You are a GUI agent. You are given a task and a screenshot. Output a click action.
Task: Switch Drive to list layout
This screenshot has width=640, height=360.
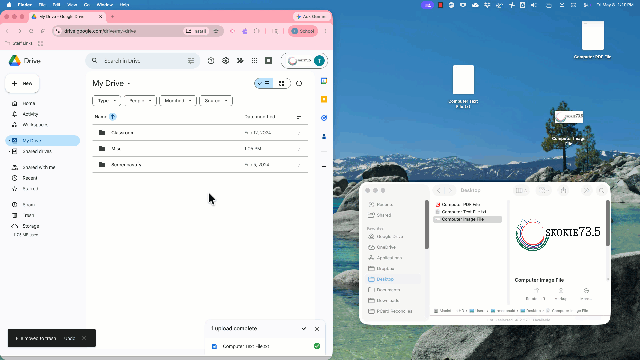tap(264, 83)
